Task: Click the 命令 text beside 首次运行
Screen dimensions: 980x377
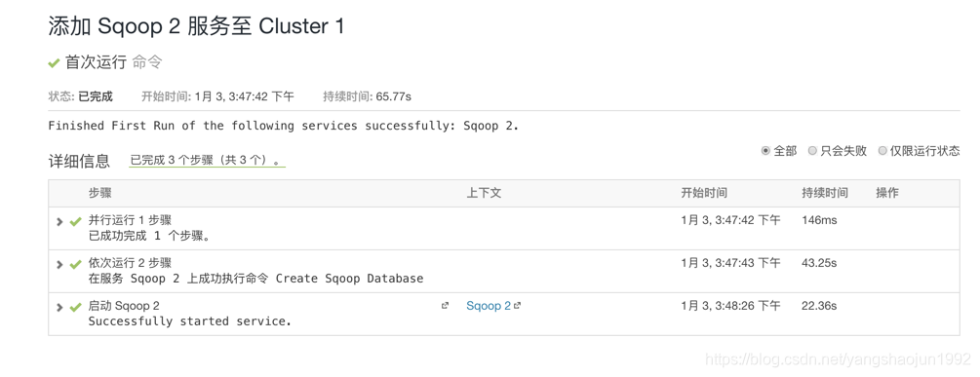Action: (x=147, y=62)
